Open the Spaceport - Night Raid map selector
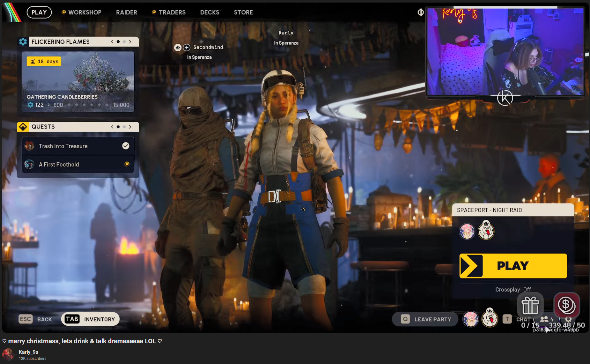The width and height of the screenshot is (590, 364). (513, 210)
